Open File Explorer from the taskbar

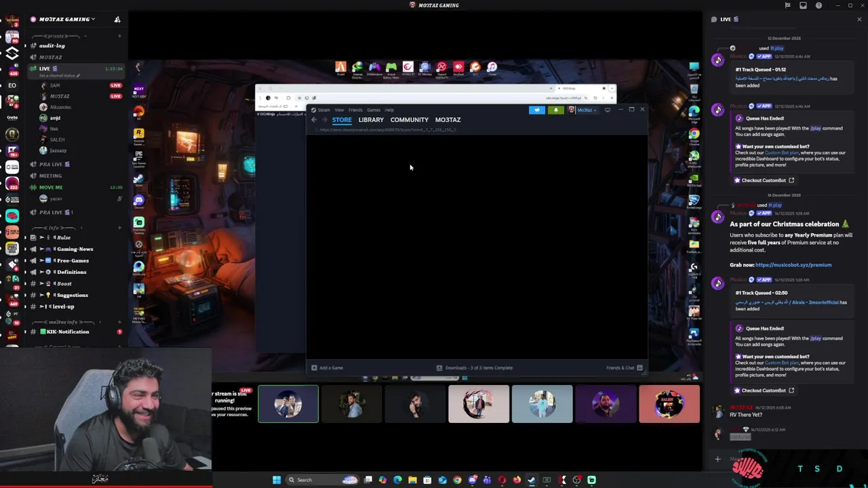point(412,480)
